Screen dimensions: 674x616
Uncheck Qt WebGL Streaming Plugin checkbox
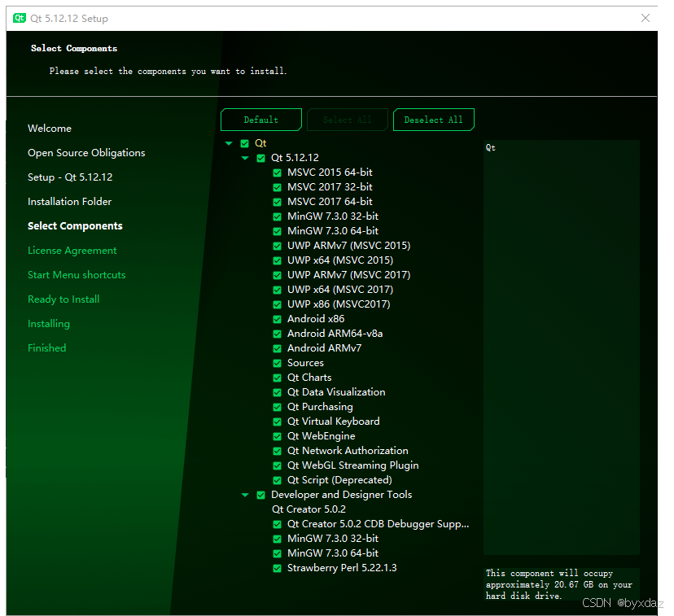coord(278,465)
